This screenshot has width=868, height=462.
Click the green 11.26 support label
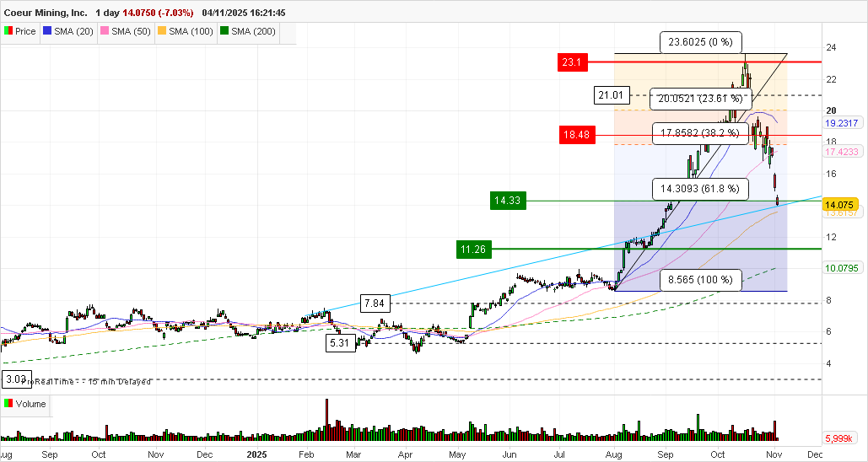pos(473,250)
